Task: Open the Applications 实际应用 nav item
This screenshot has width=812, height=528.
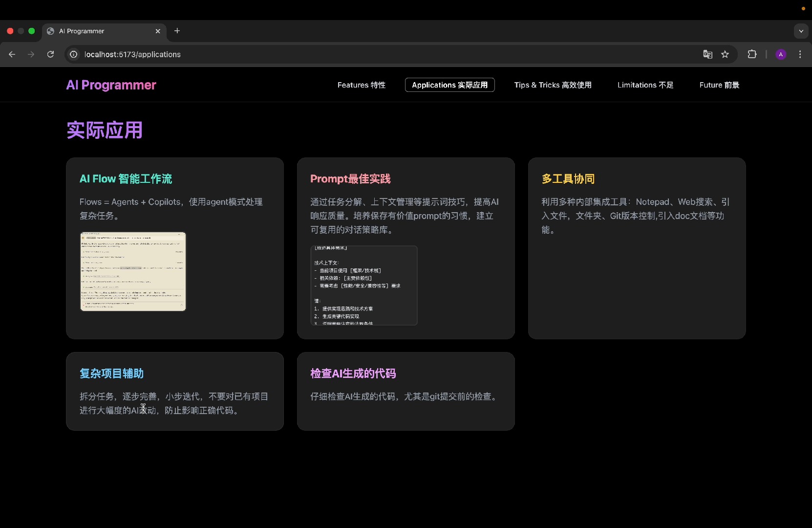Action: [x=449, y=85]
